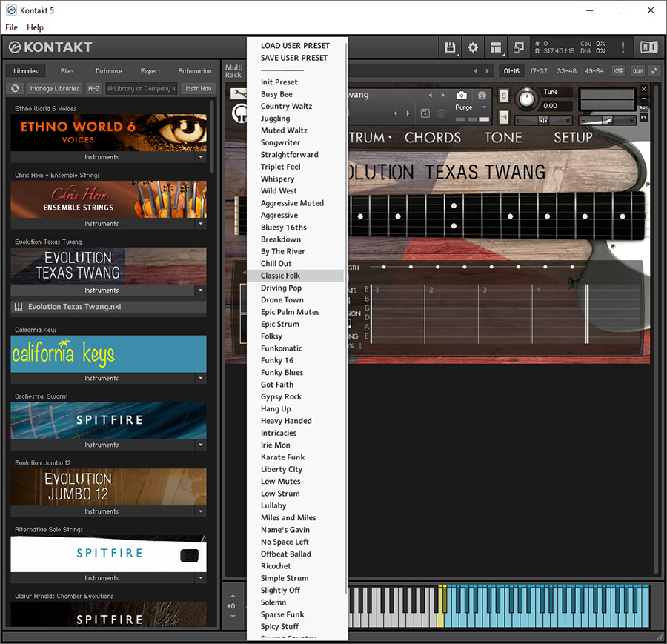
Task: Expand Alternative Solo Strings Instruments arrow
Action: (201, 577)
